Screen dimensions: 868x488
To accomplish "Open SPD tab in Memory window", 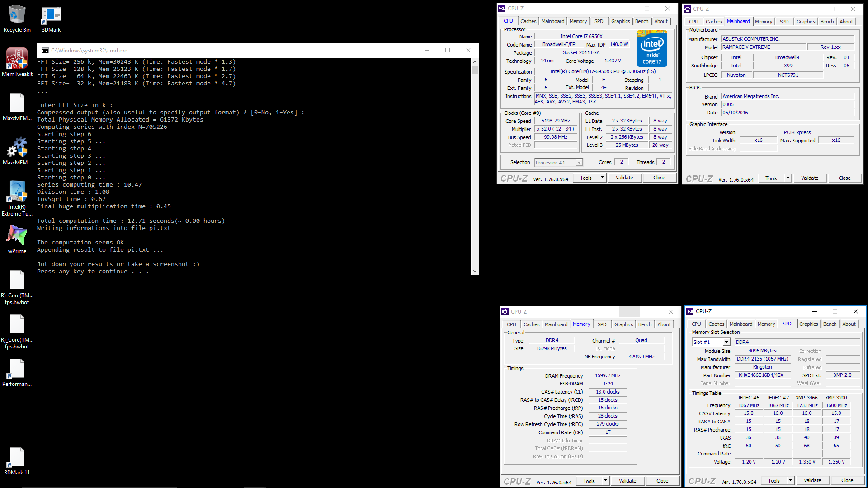I will point(602,324).
